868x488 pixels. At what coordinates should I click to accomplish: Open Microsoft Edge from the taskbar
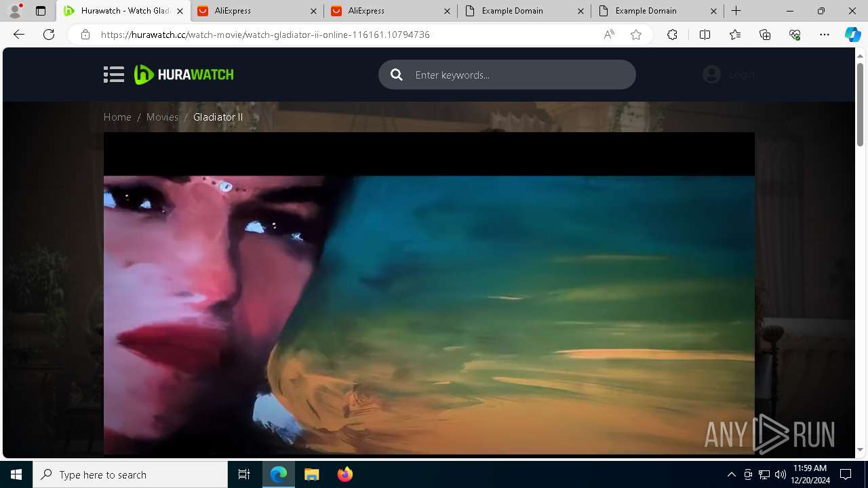pyautogui.click(x=279, y=474)
